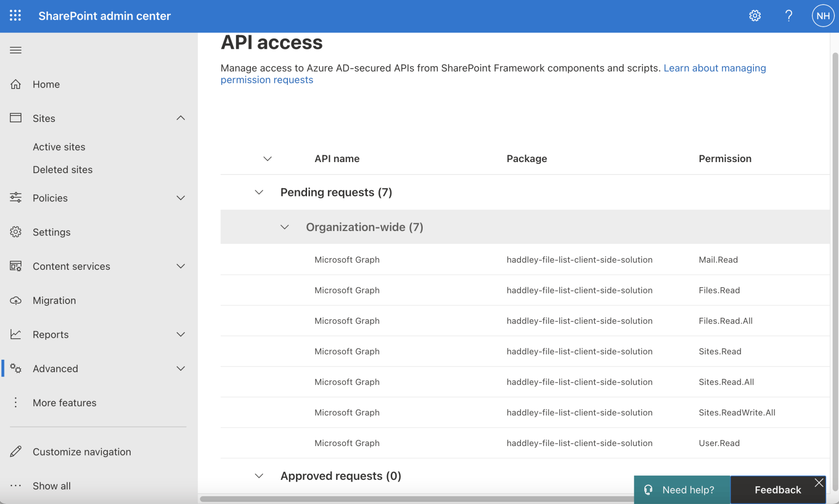Click the Home house icon
The width and height of the screenshot is (839, 504).
pos(16,84)
